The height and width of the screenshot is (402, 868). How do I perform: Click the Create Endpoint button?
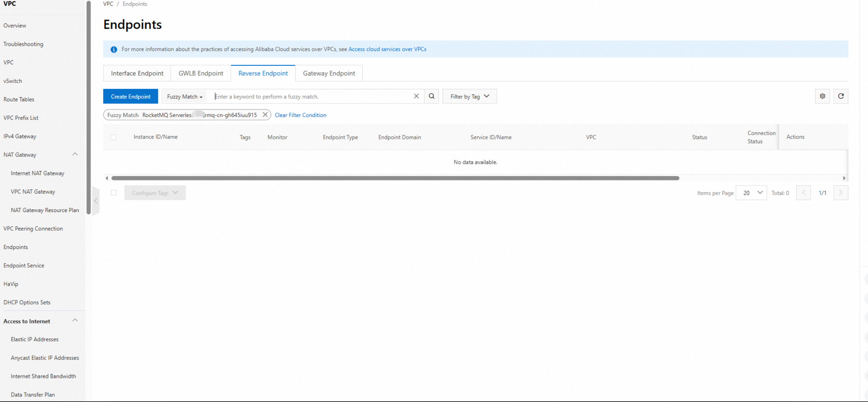pyautogui.click(x=130, y=97)
